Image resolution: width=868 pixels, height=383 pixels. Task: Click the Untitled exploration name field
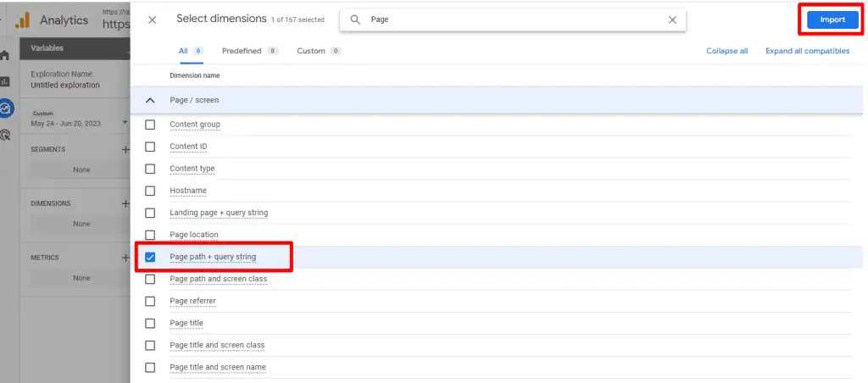coord(65,86)
